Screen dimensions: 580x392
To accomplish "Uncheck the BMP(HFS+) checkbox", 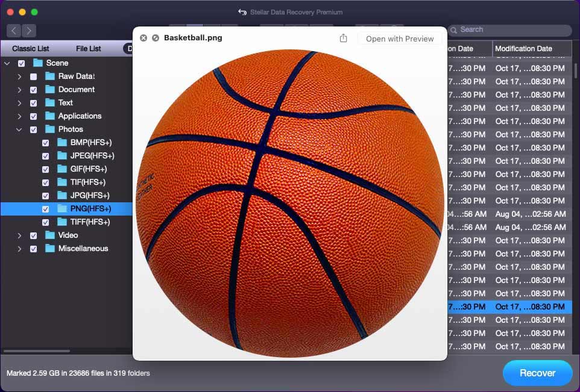I will click(x=45, y=143).
